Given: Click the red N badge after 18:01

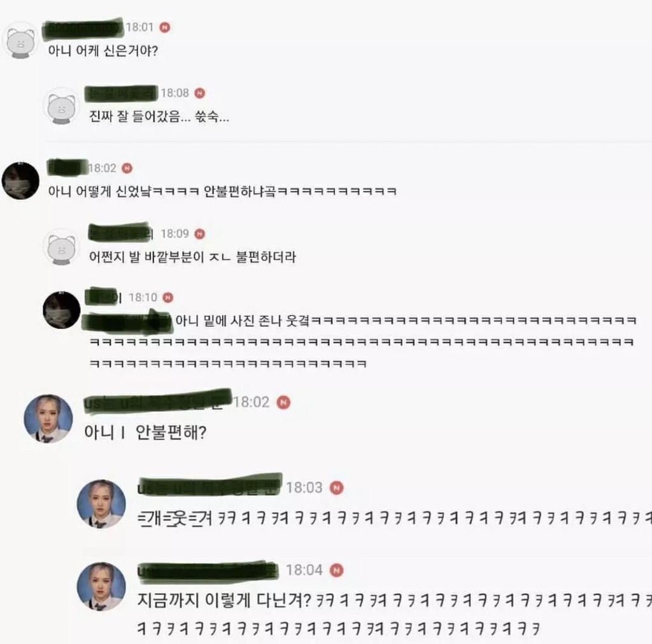Looking at the screenshot, I should coord(165,27).
